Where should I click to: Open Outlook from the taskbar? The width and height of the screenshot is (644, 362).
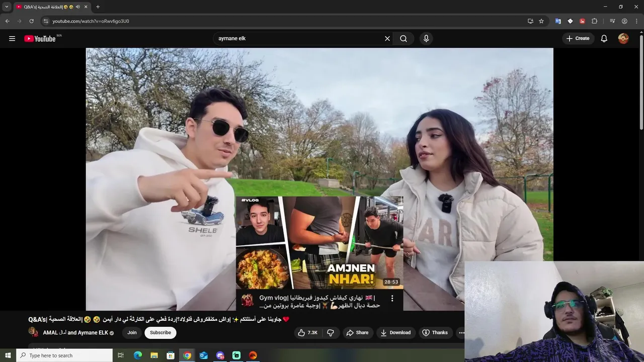(x=203, y=355)
